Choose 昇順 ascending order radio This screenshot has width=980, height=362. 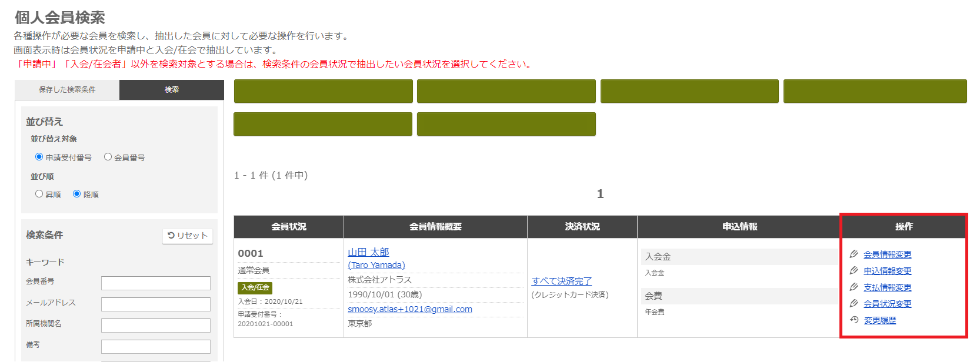(39, 194)
